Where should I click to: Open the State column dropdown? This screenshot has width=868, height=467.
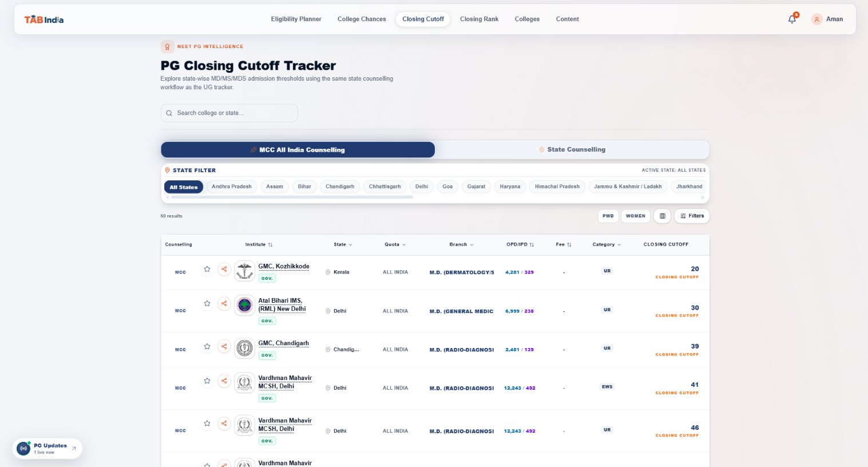(x=343, y=244)
